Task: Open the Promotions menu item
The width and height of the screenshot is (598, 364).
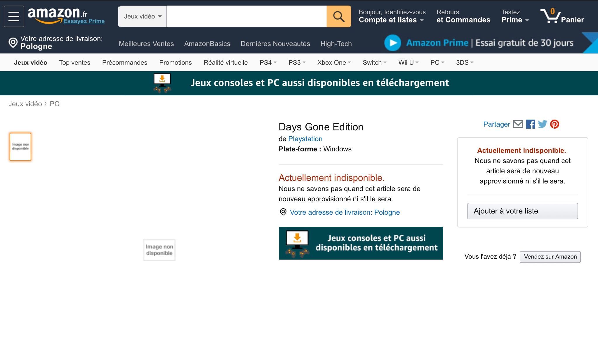Action: 175,62
